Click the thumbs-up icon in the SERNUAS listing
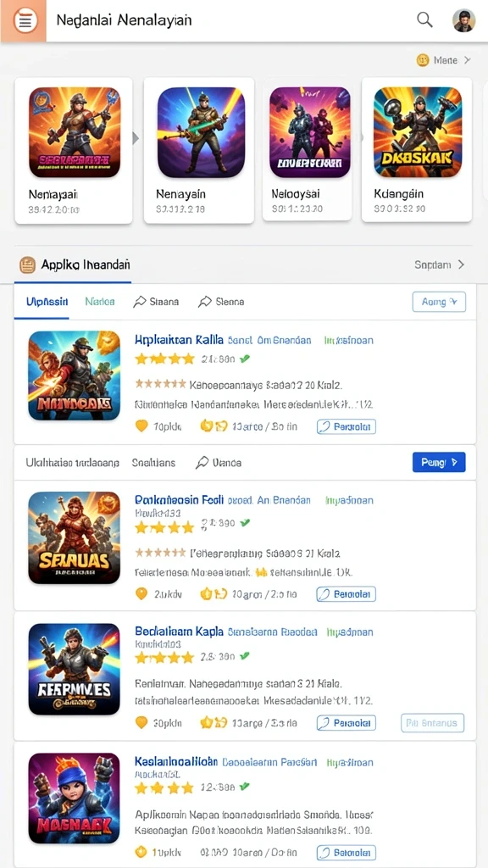Screen dimensions: 488x868 pyautogui.click(x=207, y=594)
